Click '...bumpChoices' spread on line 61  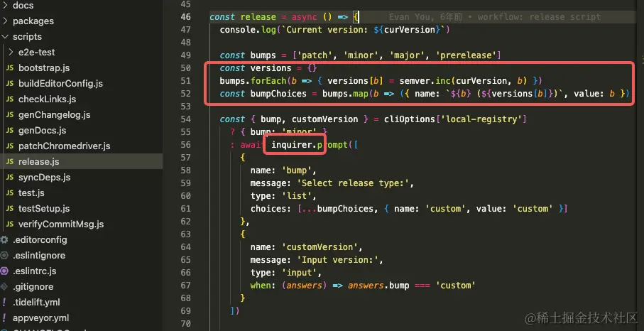pos(337,209)
